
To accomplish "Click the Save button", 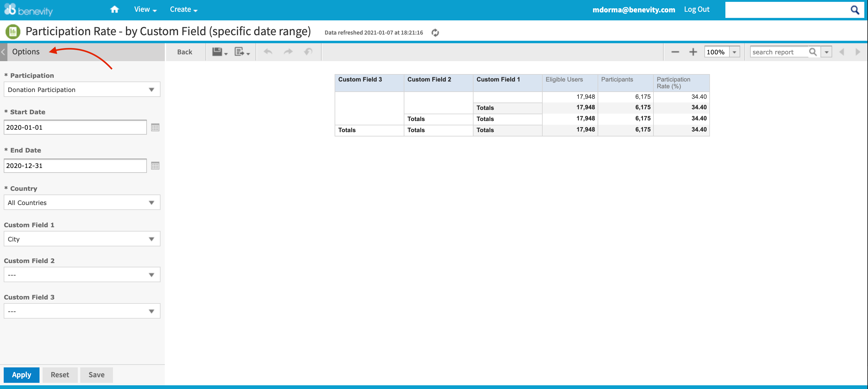I will coord(96,375).
